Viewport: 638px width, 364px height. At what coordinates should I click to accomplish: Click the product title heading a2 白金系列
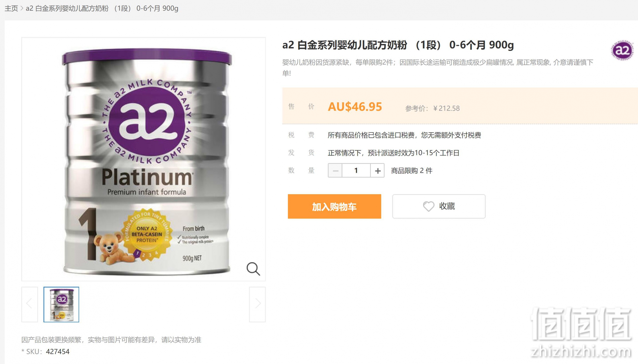(x=398, y=45)
